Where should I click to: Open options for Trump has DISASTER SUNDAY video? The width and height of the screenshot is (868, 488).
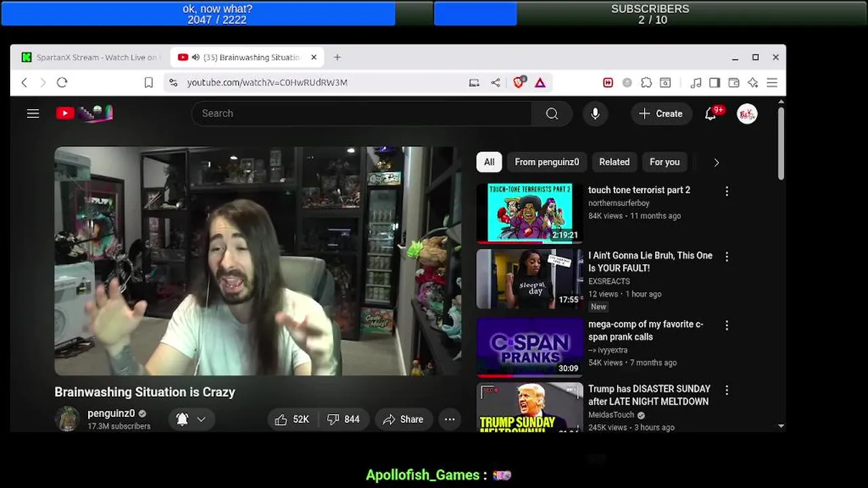pyautogui.click(x=726, y=390)
